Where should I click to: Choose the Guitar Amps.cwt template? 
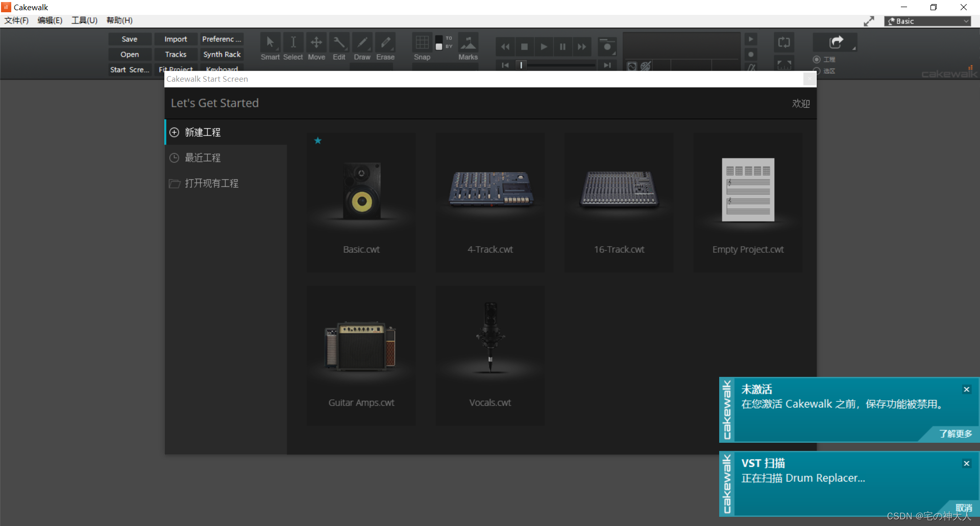(361, 356)
